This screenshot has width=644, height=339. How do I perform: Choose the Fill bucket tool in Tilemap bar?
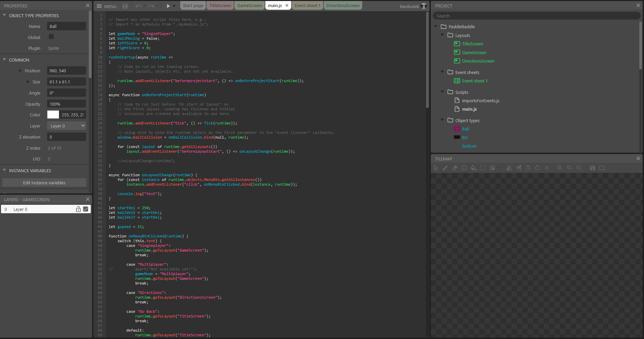click(x=473, y=168)
